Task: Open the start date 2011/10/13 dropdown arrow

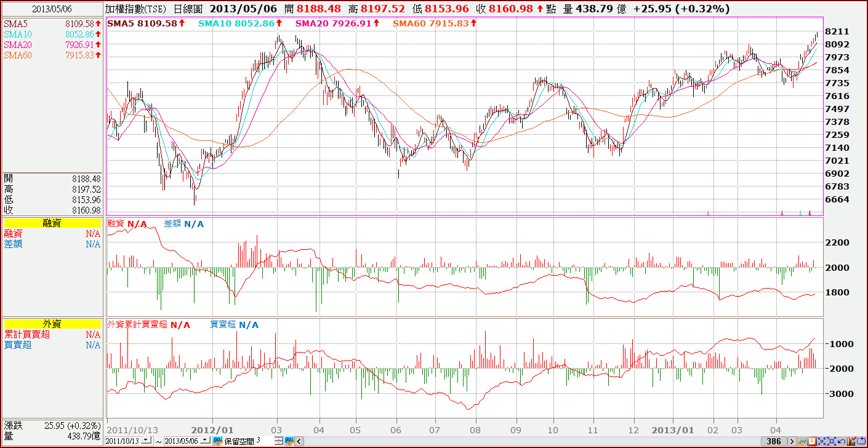Action: pyautogui.click(x=146, y=441)
